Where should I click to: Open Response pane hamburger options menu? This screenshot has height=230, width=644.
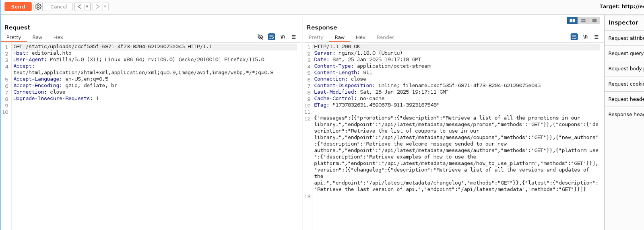(x=597, y=37)
